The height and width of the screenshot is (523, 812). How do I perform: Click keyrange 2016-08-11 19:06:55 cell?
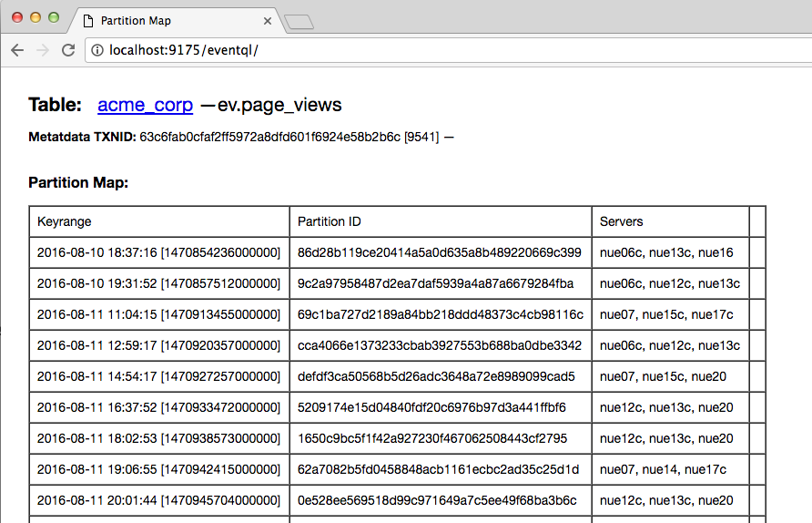(x=159, y=469)
